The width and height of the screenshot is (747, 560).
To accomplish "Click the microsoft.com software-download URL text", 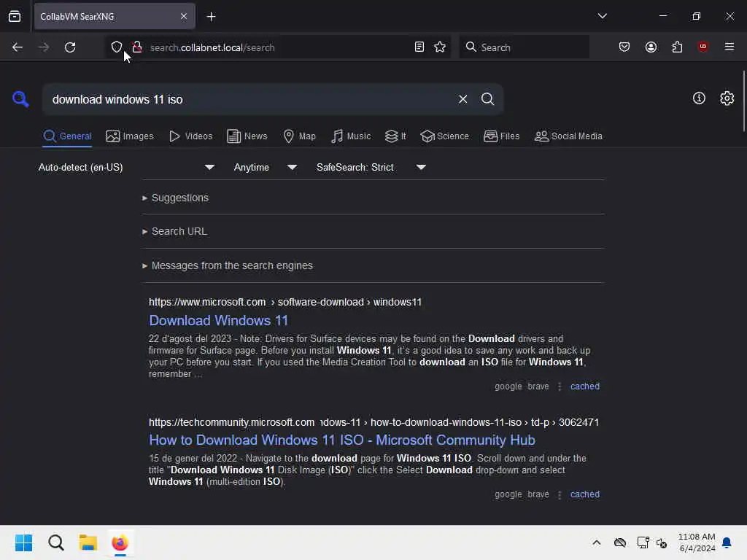I will tap(285, 302).
